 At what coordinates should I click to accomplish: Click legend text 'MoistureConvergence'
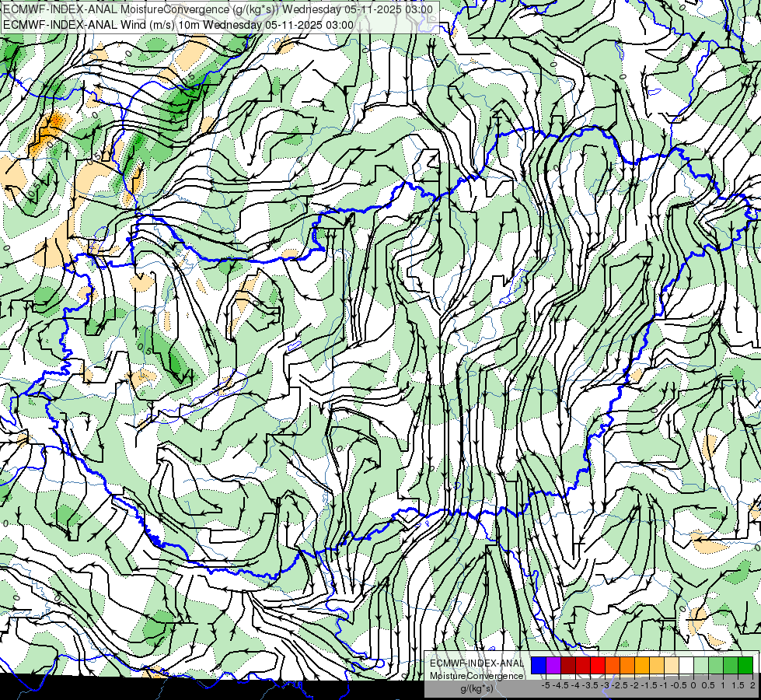[476, 676]
